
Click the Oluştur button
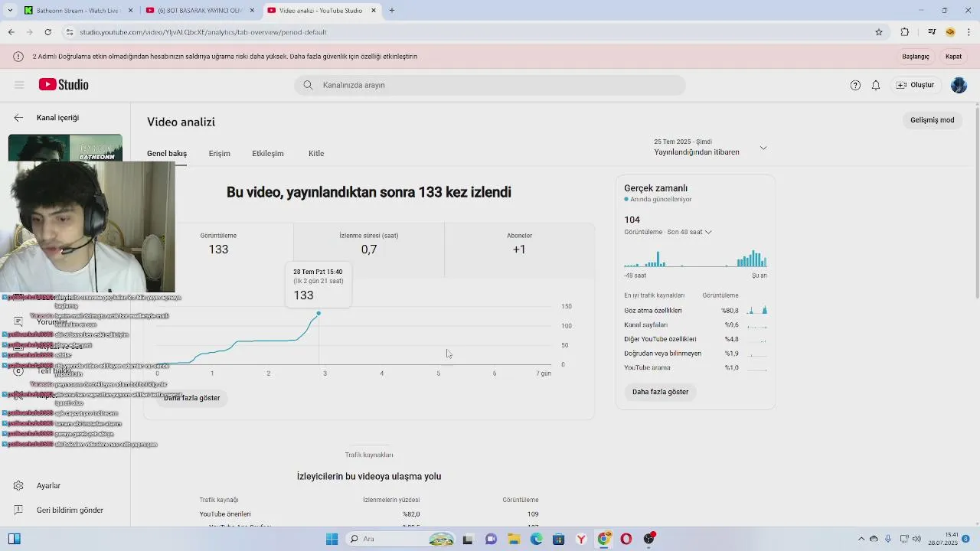tap(915, 85)
